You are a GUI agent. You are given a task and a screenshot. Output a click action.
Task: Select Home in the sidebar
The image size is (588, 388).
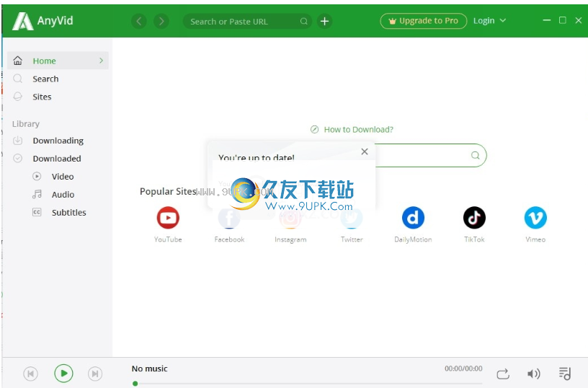pyautogui.click(x=58, y=61)
